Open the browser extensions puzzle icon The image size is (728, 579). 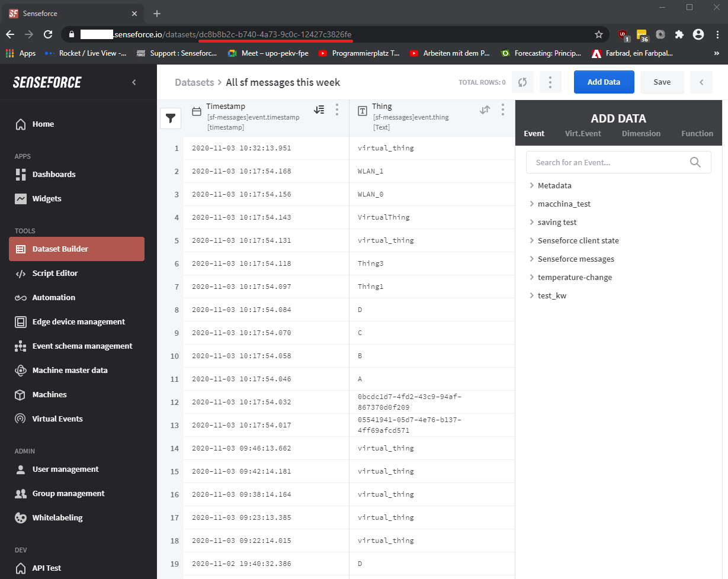tap(679, 34)
